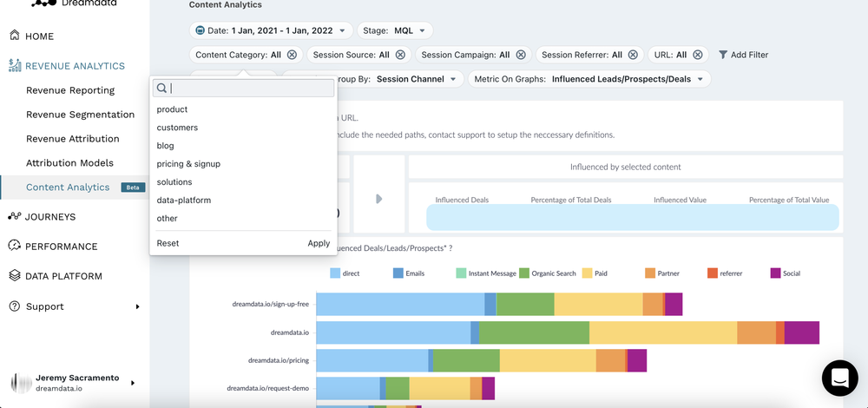
Task: Open the Date range dropdown
Action: click(271, 30)
